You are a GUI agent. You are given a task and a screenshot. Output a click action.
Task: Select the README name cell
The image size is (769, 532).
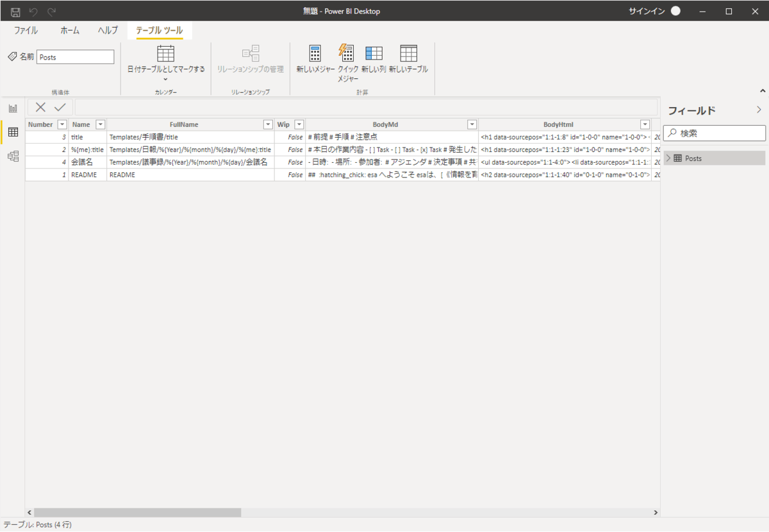88,174
